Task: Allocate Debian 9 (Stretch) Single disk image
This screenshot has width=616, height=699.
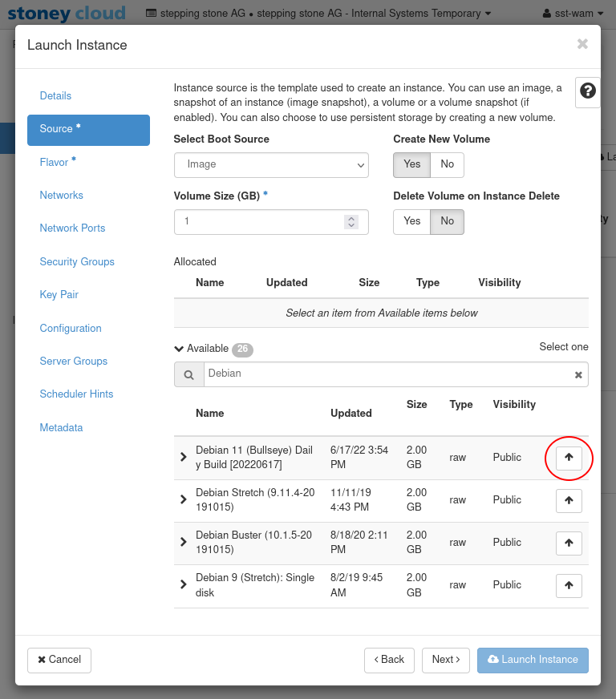Action: tap(569, 585)
